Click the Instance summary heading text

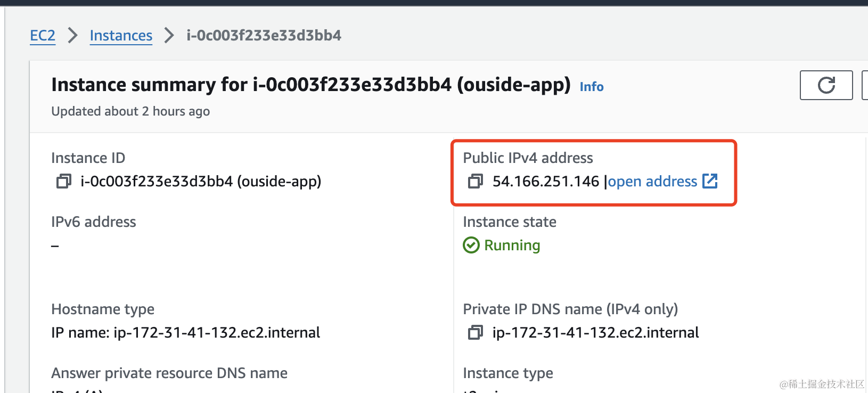[x=310, y=85]
